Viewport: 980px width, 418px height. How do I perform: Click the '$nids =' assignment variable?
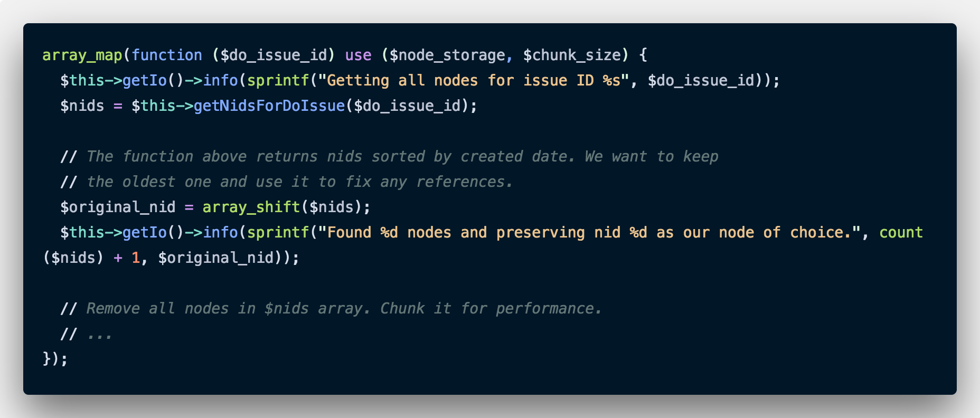[82, 106]
